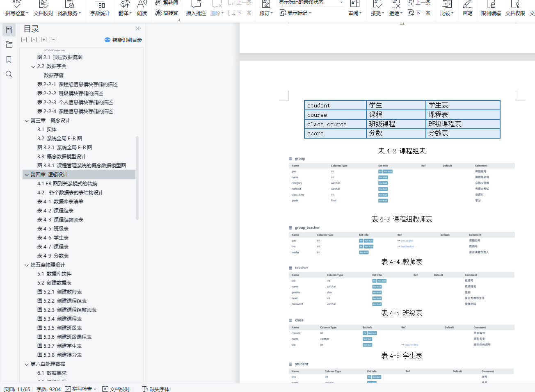Select the 画笔 pen tool
The image size is (535, 392).
coord(468,8)
